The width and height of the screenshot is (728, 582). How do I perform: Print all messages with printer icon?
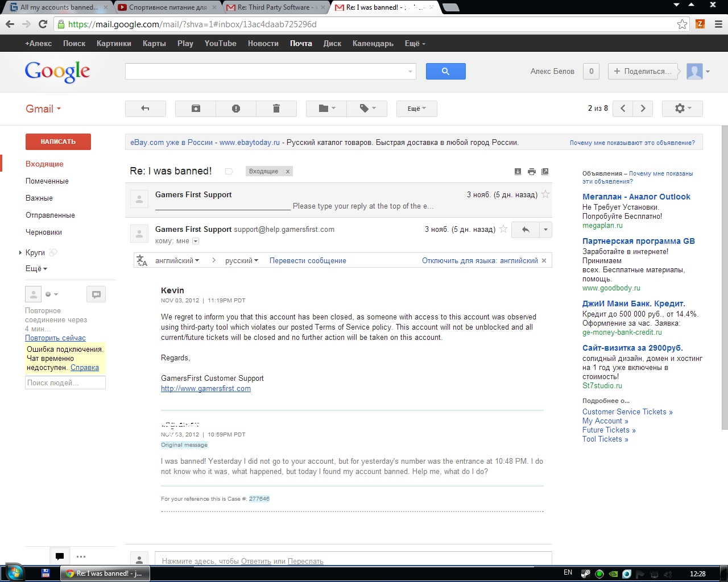coord(531,172)
